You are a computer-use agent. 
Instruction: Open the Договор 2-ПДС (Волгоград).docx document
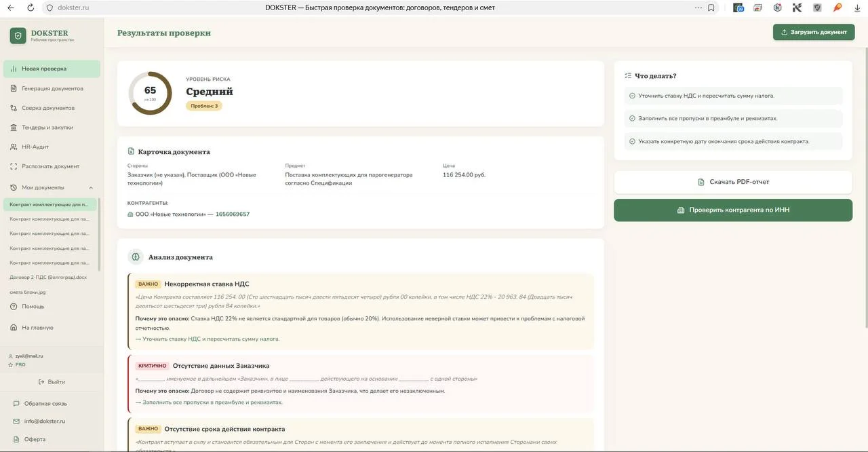tap(48, 277)
